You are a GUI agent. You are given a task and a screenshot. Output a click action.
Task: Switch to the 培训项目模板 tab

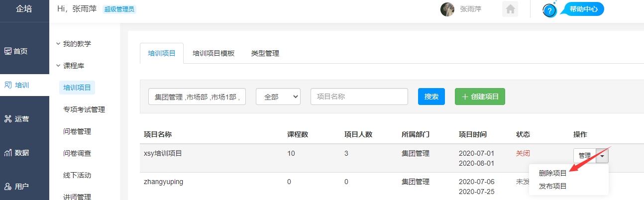214,54
